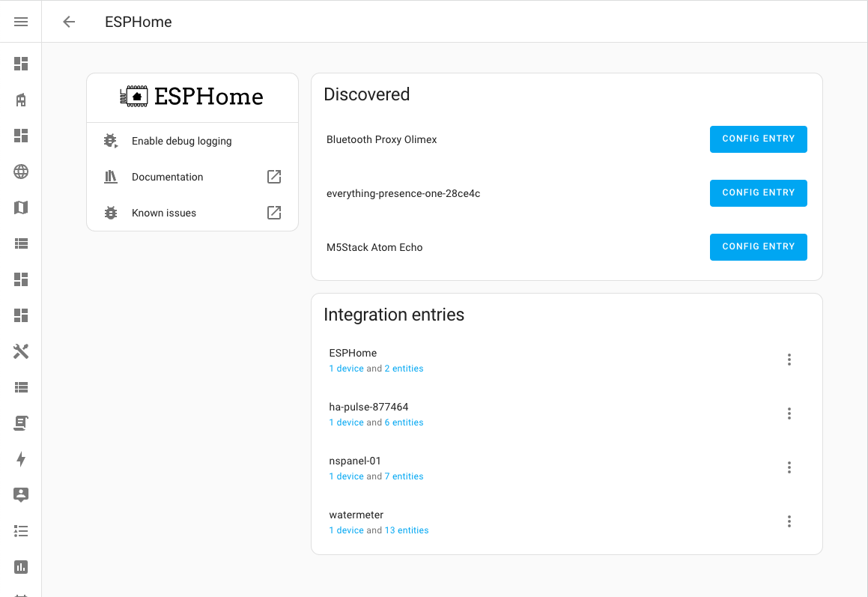This screenshot has height=597, width=868.
Task: Open the Map icon in sidebar
Action: [21, 207]
